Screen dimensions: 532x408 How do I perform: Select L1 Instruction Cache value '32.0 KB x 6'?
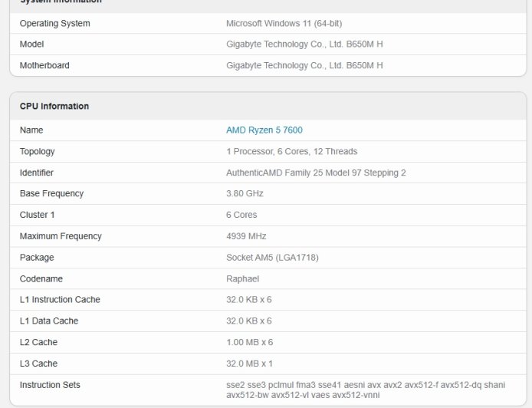249,300
